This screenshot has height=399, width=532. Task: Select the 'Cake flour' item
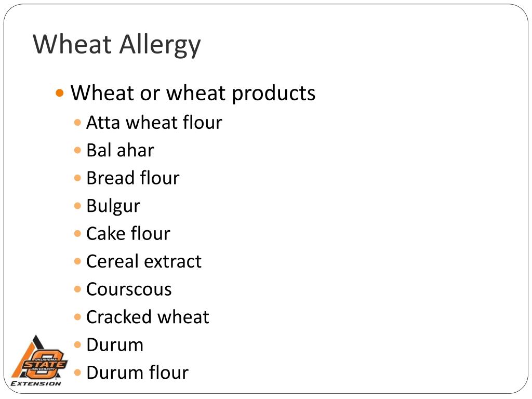pyautogui.click(x=128, y=234)
